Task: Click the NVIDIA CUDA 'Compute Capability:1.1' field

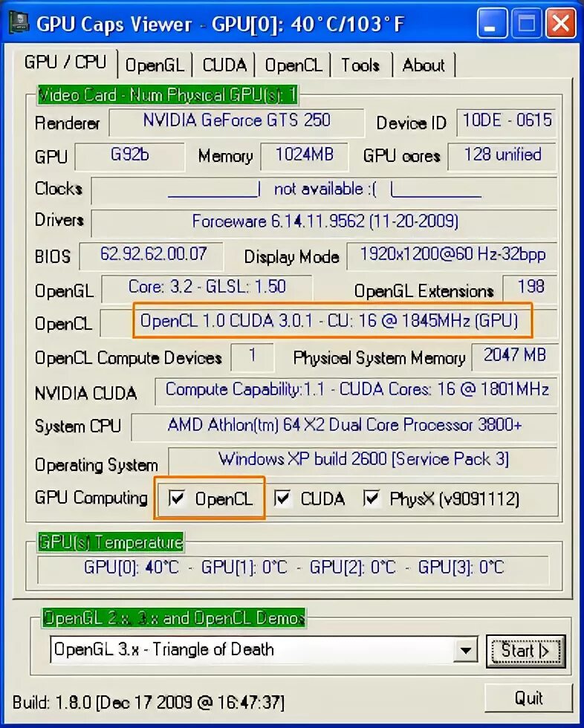Action: point(357,391)
